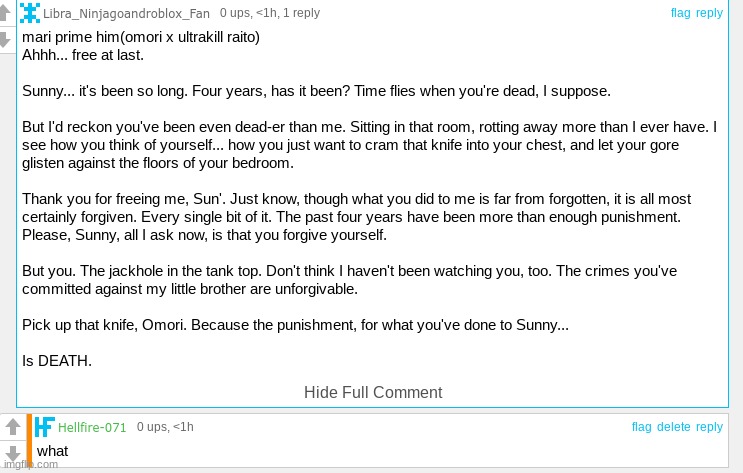Click the "Is DEATH." line of the comment

coord(57,360)
